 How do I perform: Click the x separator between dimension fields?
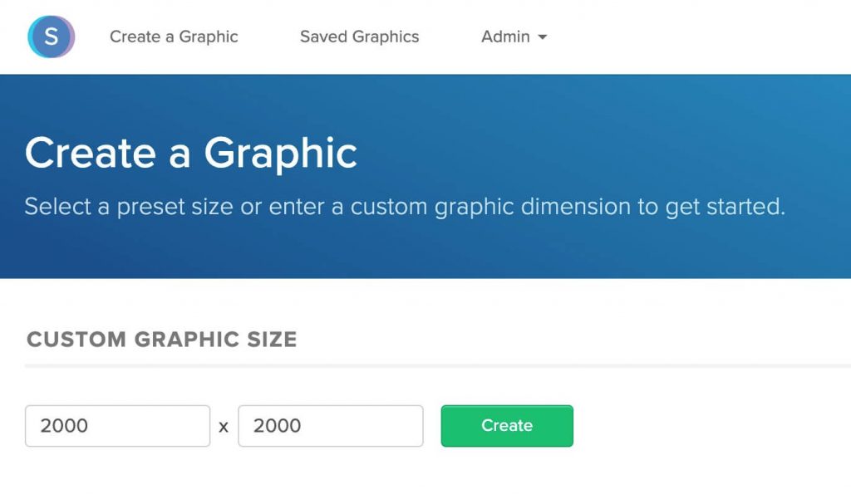pos(224,428)
